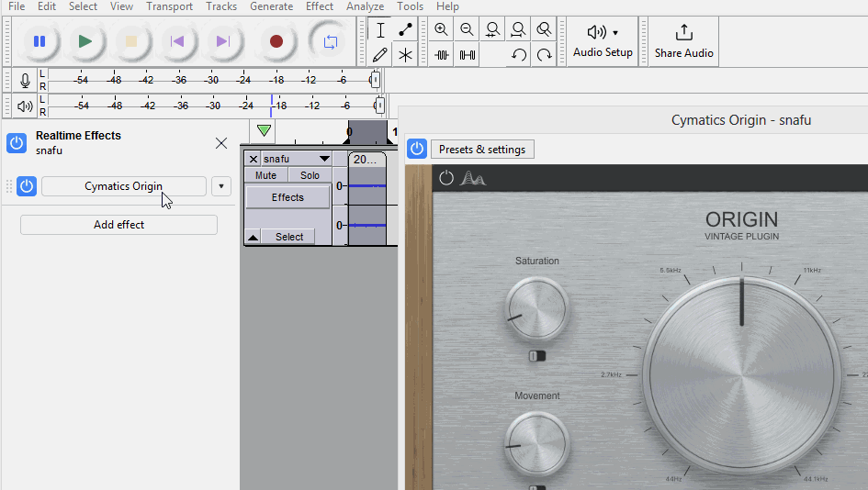Skip to end of the project
The image size is (868, 490).
[223, 41]
